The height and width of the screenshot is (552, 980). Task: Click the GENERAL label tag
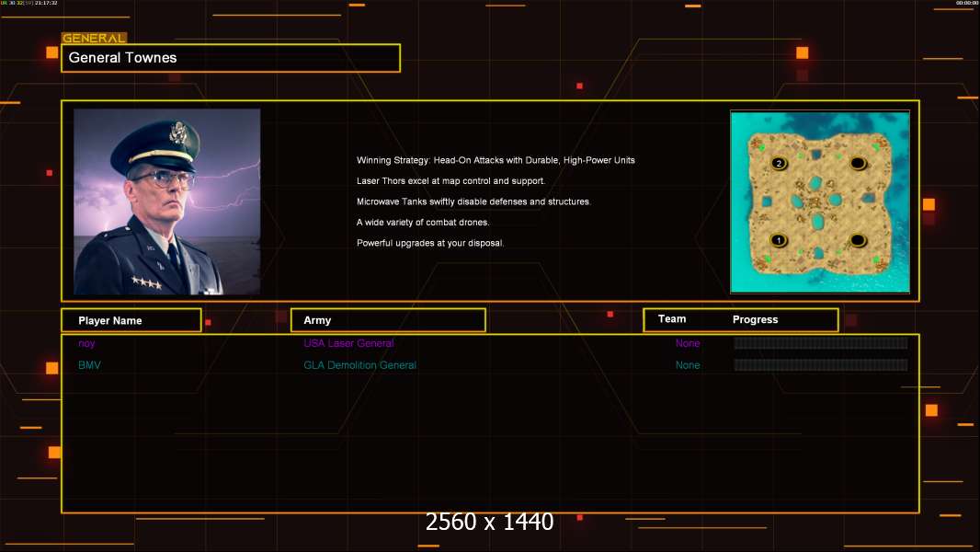[94, 38]
